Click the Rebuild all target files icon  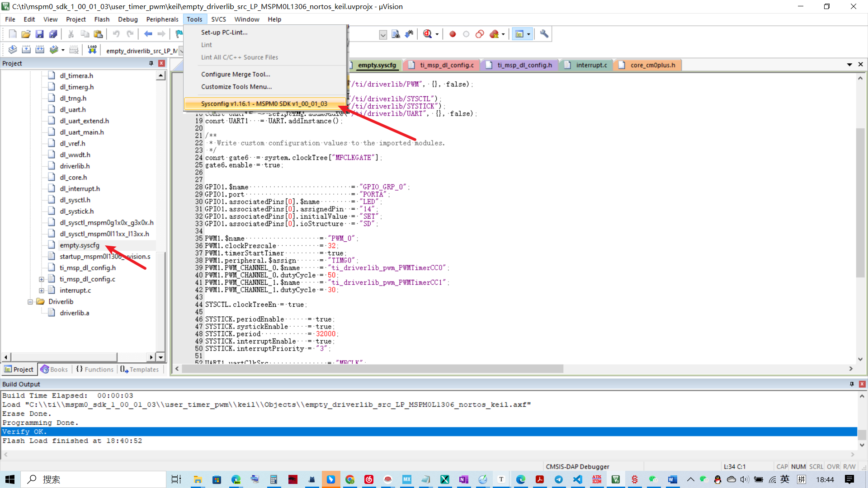click(40, 50)
